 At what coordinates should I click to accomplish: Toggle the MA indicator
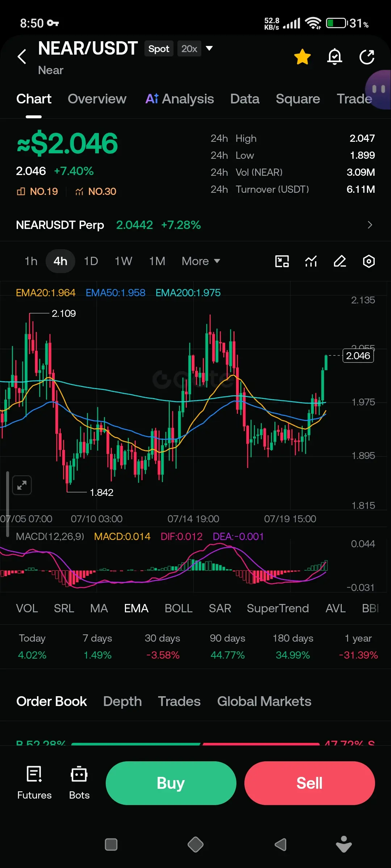99,608
